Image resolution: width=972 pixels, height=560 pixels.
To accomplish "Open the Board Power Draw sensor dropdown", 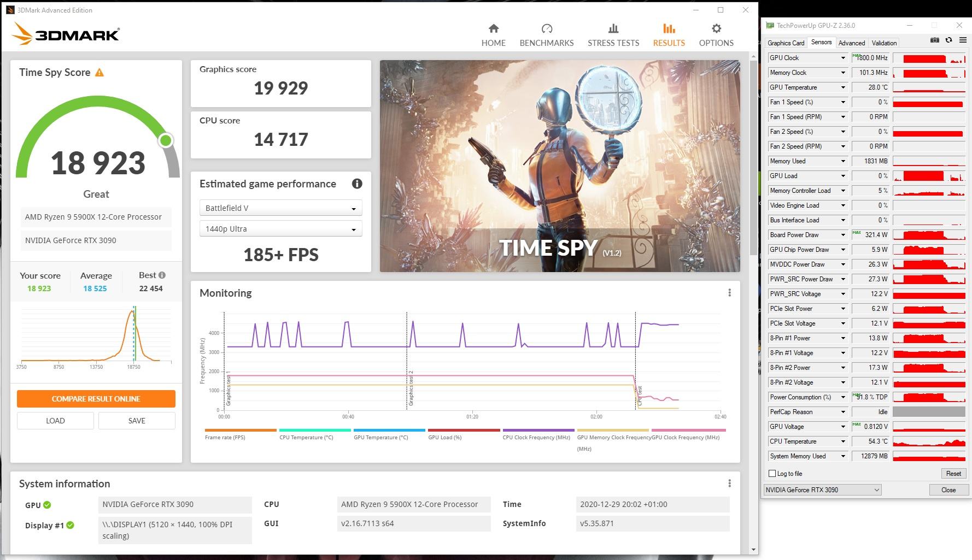I will click(x=842, y=235).
